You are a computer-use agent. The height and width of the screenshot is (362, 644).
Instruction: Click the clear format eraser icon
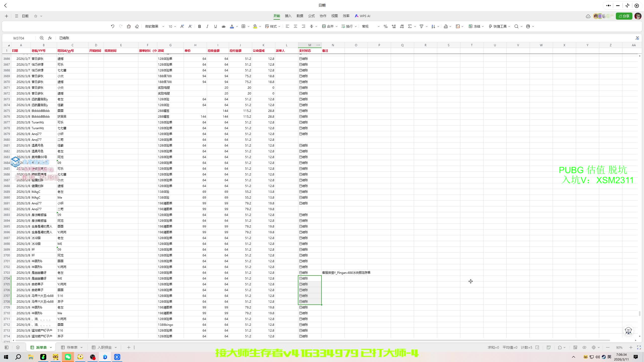point(137,26)
